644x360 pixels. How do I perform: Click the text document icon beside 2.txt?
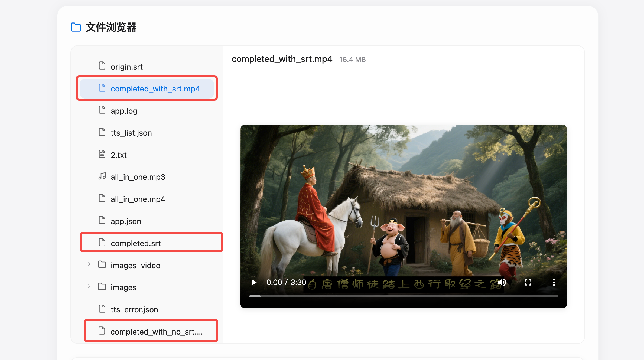[102, 154]
